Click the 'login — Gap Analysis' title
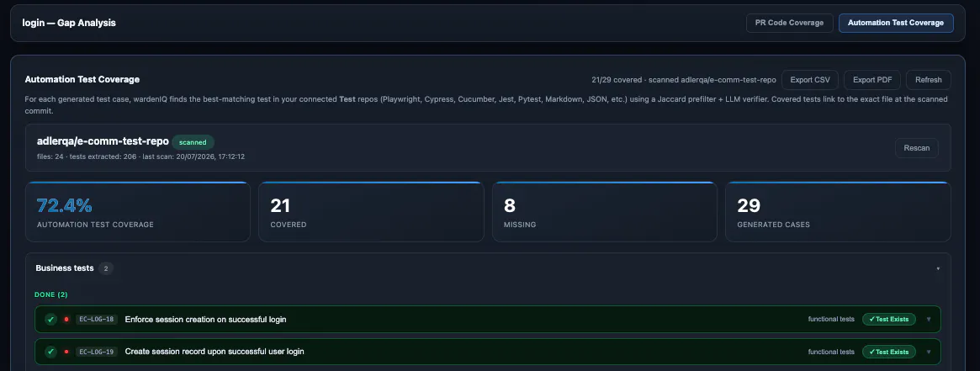Screen dimensions: 980x371 pos(69,23)
